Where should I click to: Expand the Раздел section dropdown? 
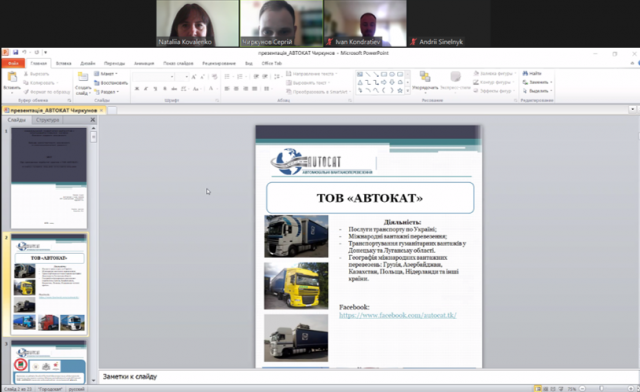click(x=107, y=92)
